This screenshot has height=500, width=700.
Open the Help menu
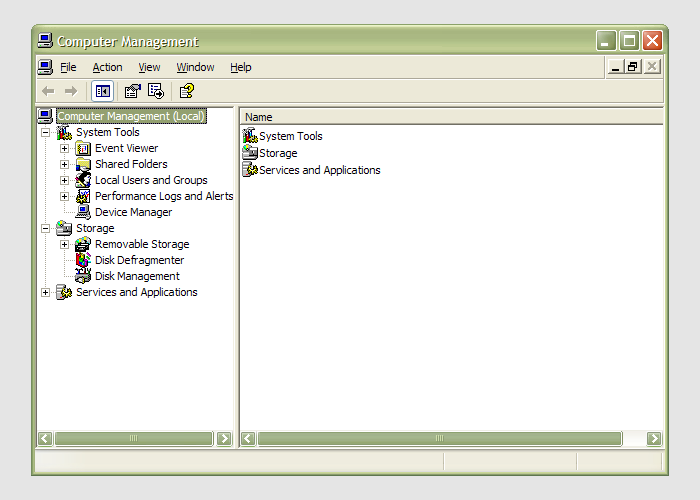(241, 67)
